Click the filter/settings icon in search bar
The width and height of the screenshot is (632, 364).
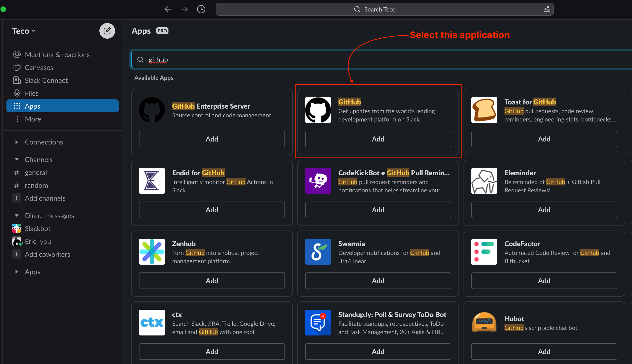[x=546, y=9]
